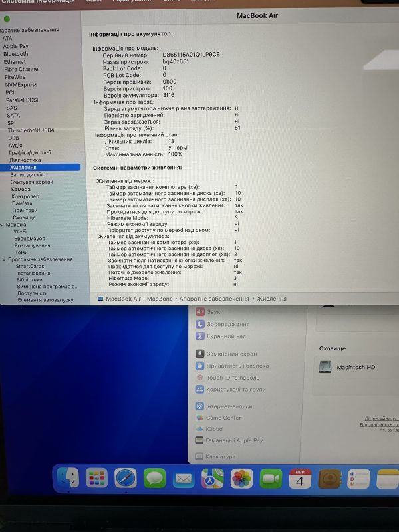Select Wi-Fi under Мережа

[x=20, y=231]
